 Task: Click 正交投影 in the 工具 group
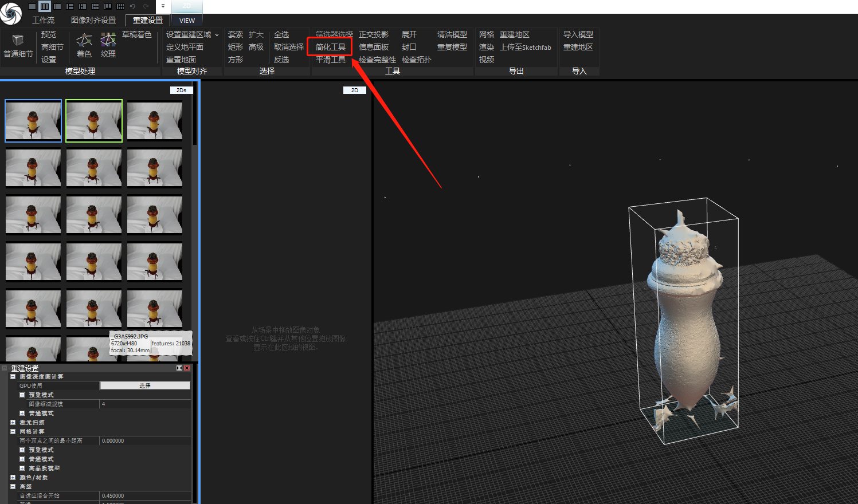(x=374, y=34)
